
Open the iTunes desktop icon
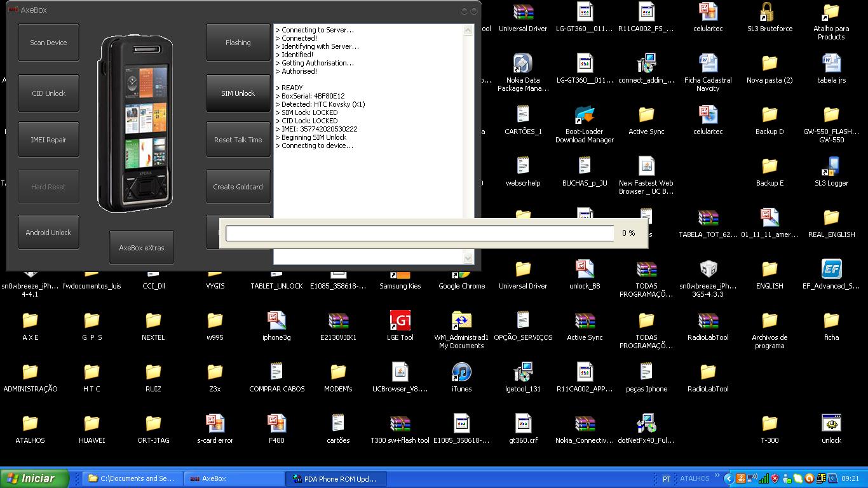coord(461,377)
